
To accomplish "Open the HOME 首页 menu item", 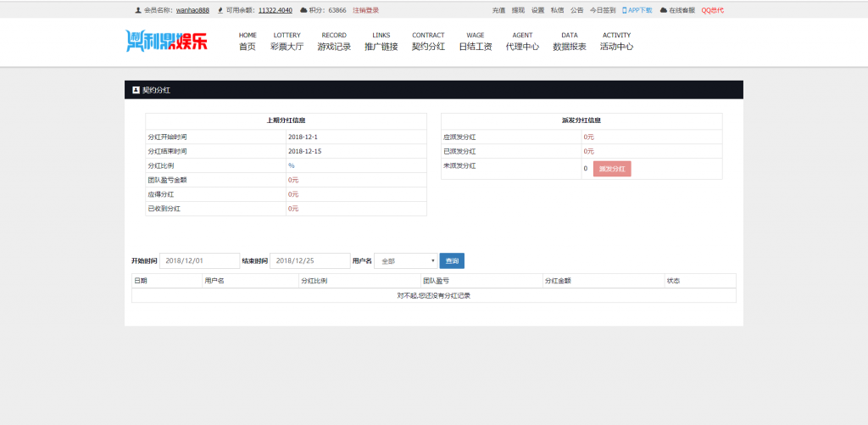I will 248,42.
